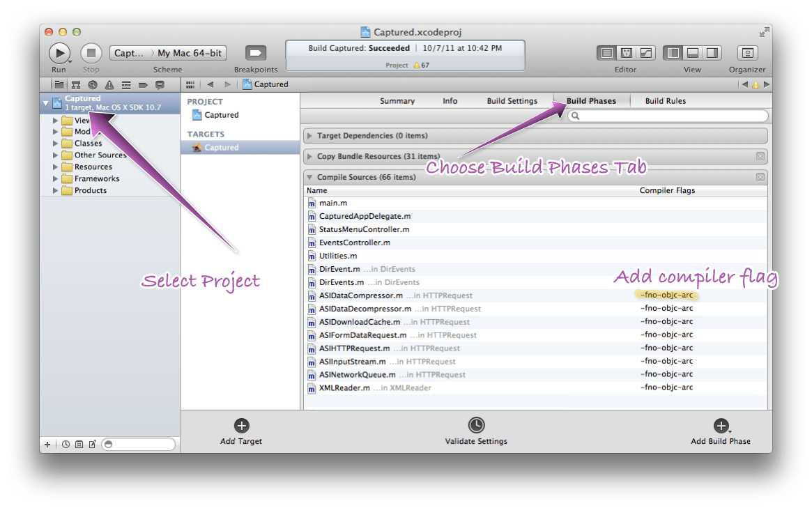Switch to the Build Phases tab
The height and width of the screenshot is (508, 812).
[x=591, y=101]
